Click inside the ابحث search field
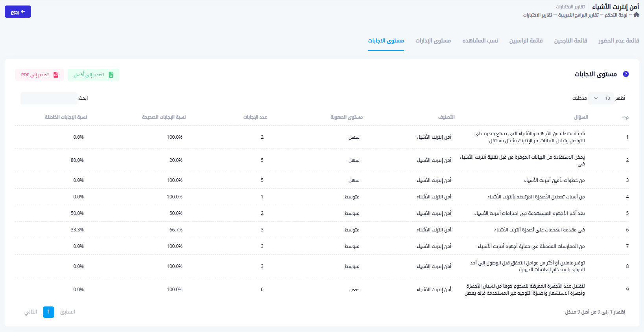644x332 pixels. click(49, 98)
